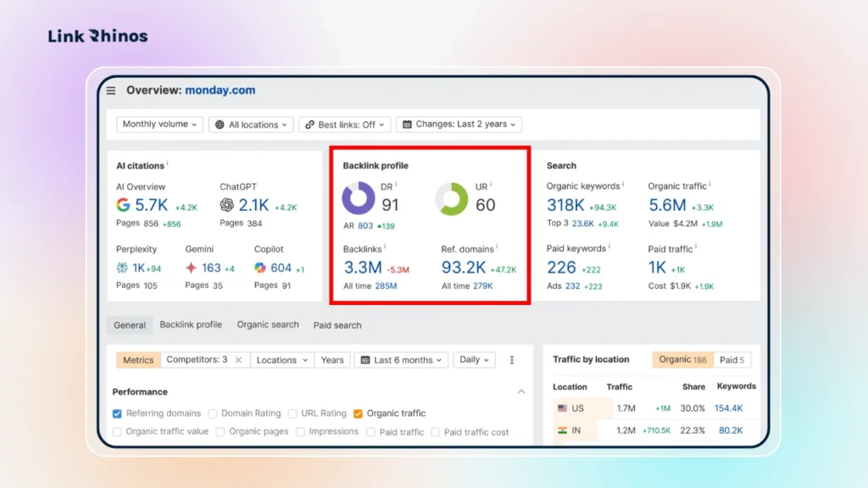Screen dimensions: 868x488
Task: Open the three-dot more options menu
Action: click(x=511, y=360)
